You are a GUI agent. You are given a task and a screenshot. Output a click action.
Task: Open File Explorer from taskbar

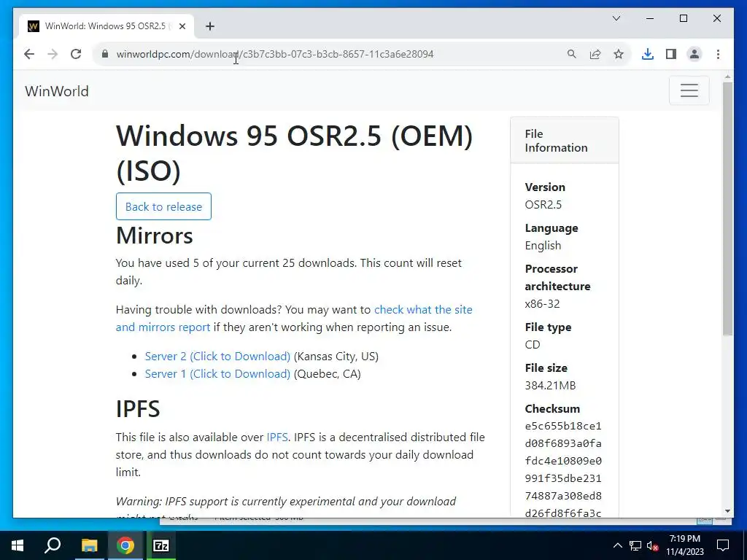(x=89, y=545)
